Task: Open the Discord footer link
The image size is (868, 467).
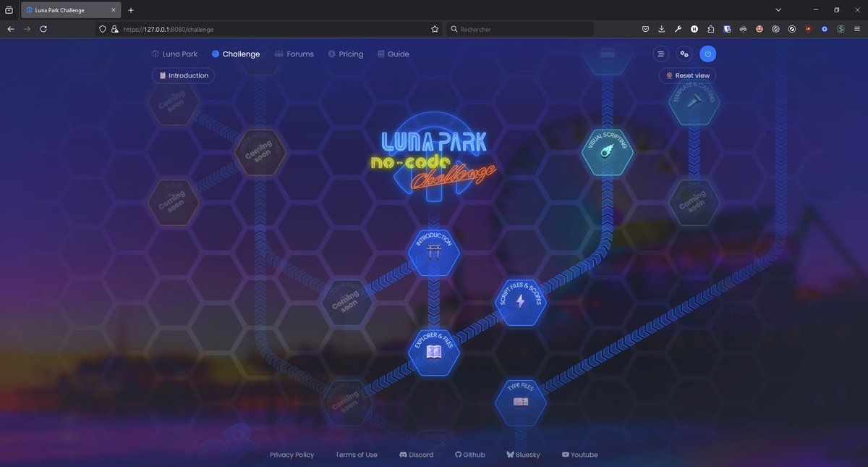Action: tap(416, 455)
